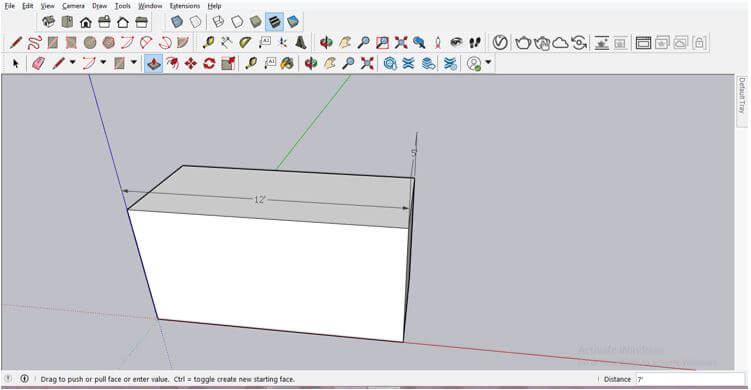The width and height of the screenshot is (751, 390).
Task: Enable Monochrome face style
Action: (293, 22)
